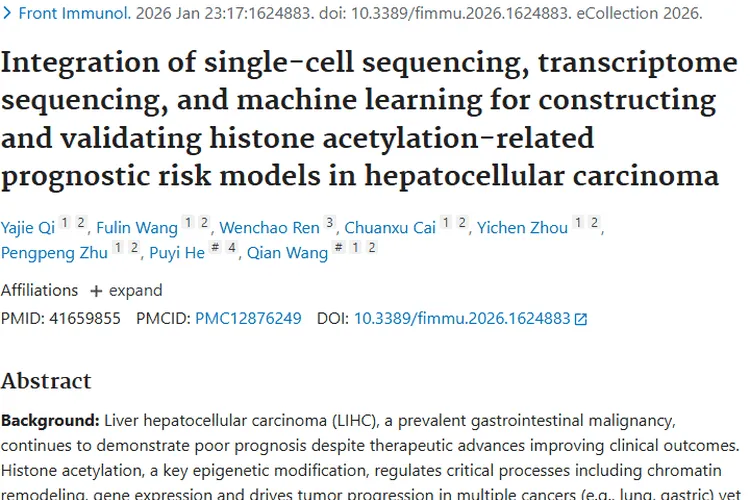Viewport: 750px width, 500px height.
Task: Click the external link icon beside DOI
Action: pyautogui.click(x=581, y=319)
